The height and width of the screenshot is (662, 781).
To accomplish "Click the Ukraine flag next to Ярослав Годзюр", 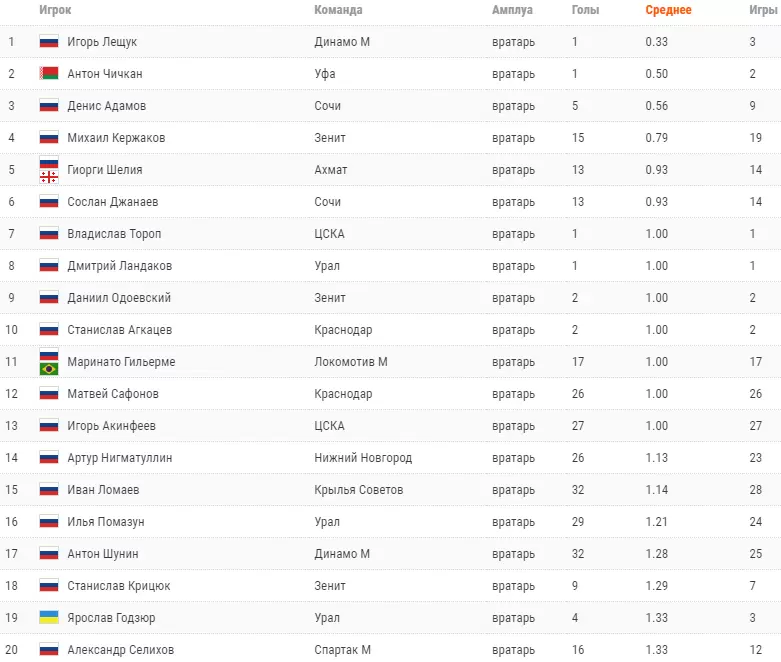I will coord(49,618).
